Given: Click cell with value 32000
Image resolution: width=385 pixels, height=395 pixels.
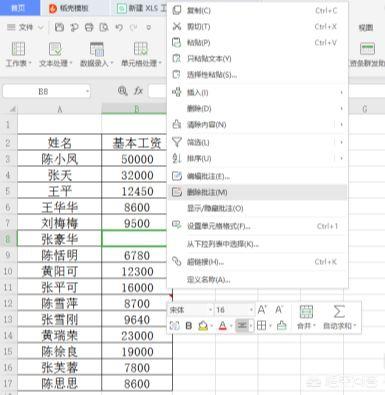Looking at the screenshot, I should [137, 175].
